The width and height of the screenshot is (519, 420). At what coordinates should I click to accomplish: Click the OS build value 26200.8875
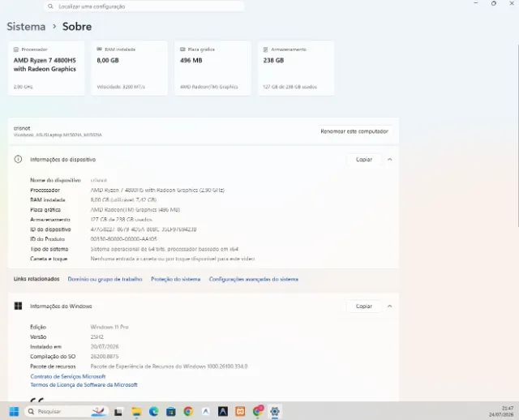click(x=105, y=357)
